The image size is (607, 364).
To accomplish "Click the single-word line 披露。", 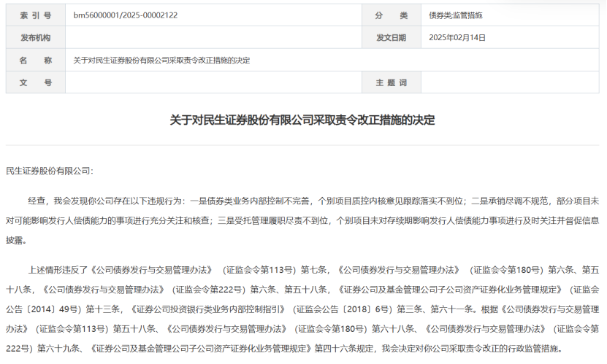I will pos(16,240).
